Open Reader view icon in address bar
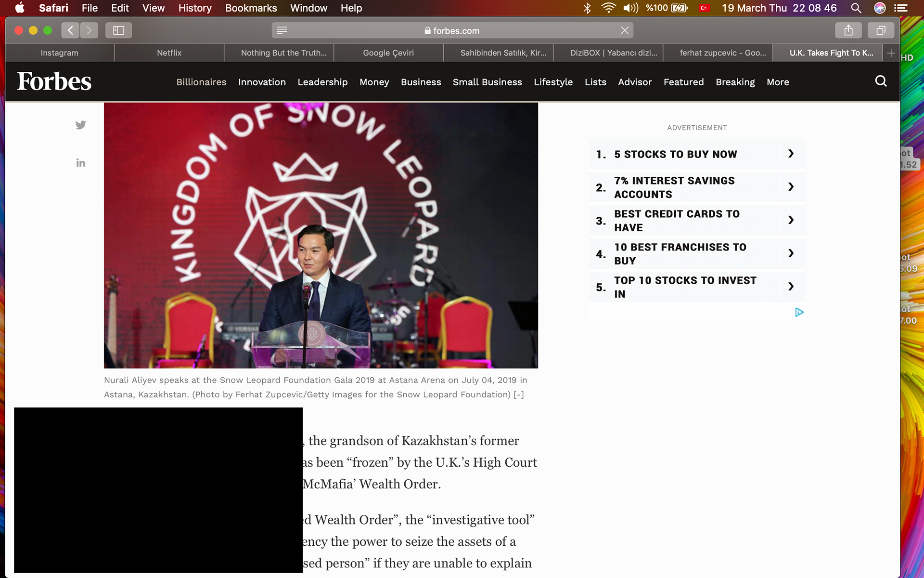924x578 pixels. pyautogui.click(x=282, y=30)
